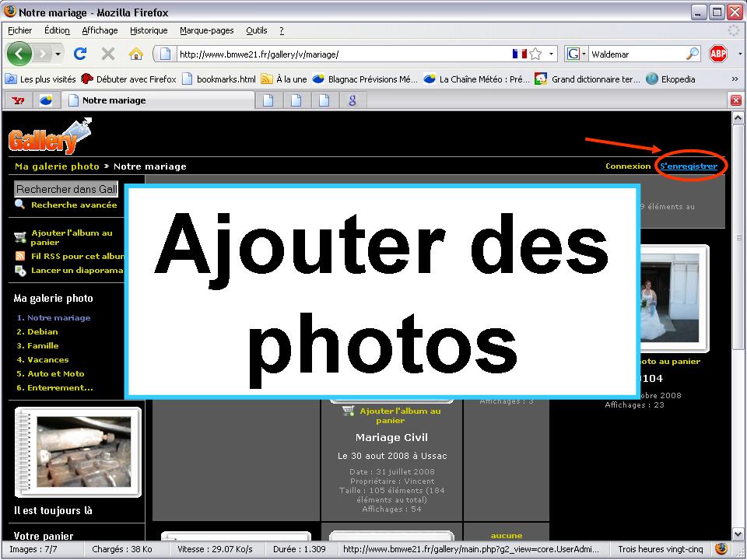Click the search magnifier in search bar
This screenshot has height=560, width=747.
pos(692,54)
